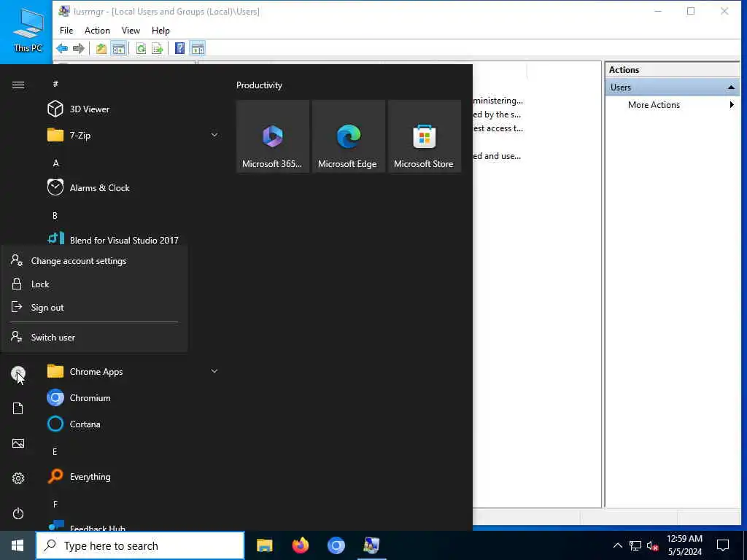Click the Windows Start button
The height and width of the screenshot is (560, 747).
tap(18, 545)
